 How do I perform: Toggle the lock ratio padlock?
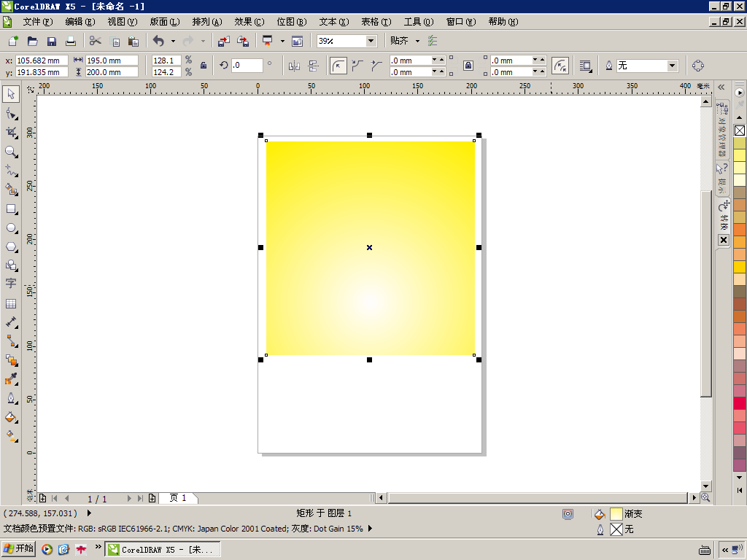[x=204, y=66]
